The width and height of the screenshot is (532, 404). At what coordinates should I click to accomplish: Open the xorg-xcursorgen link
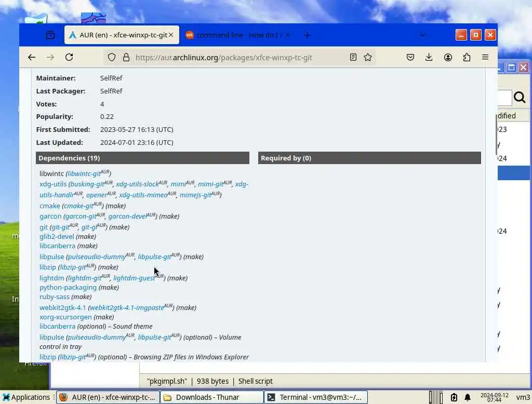click(65, 317)
